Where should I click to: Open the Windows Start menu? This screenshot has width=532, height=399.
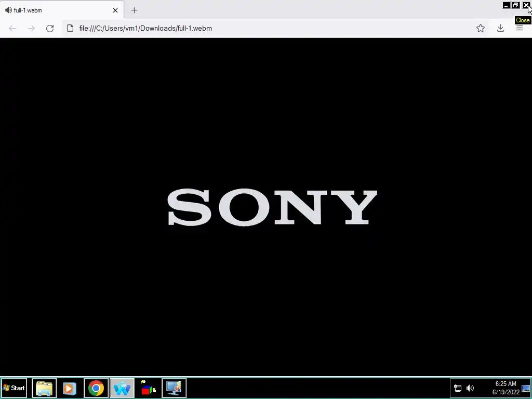point(14,388)
